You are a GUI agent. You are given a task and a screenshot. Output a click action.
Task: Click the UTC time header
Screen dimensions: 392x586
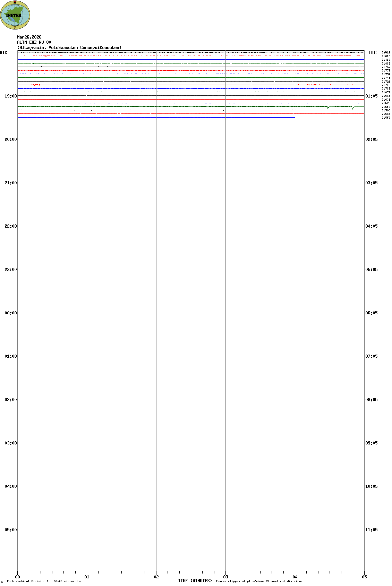pyautogui.click(x=373, y=53)
